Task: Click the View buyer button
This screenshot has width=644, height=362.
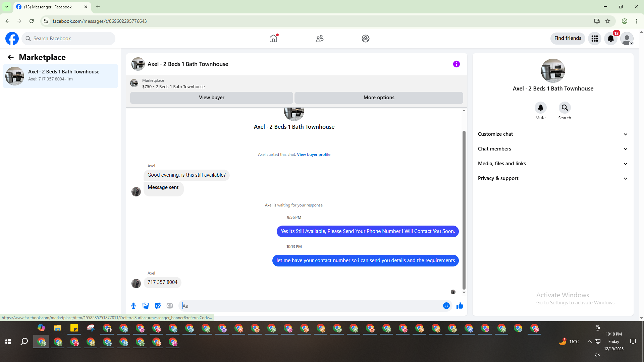Action: click(x=211, y=98)
